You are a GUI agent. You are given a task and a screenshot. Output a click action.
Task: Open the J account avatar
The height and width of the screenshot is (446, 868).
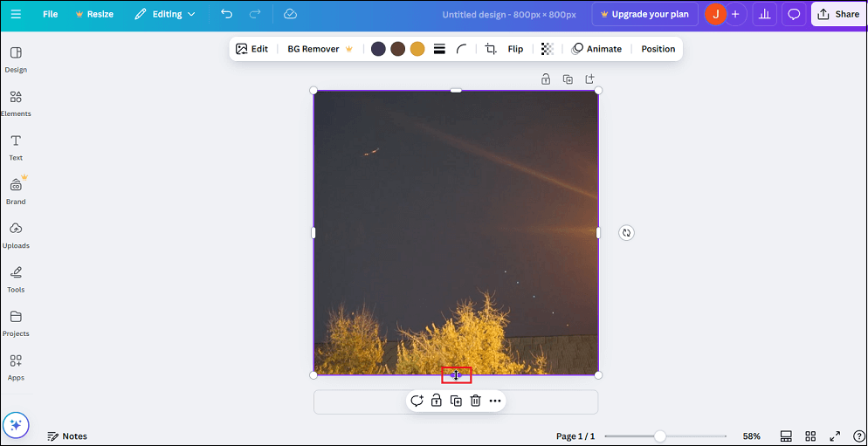click(x=716, y=14)
